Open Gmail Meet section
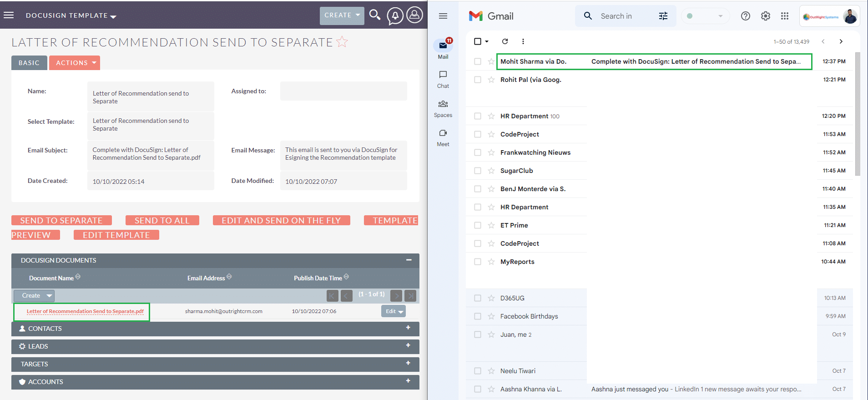The height and width of the screenshot is (400, 868). [443, 138]
